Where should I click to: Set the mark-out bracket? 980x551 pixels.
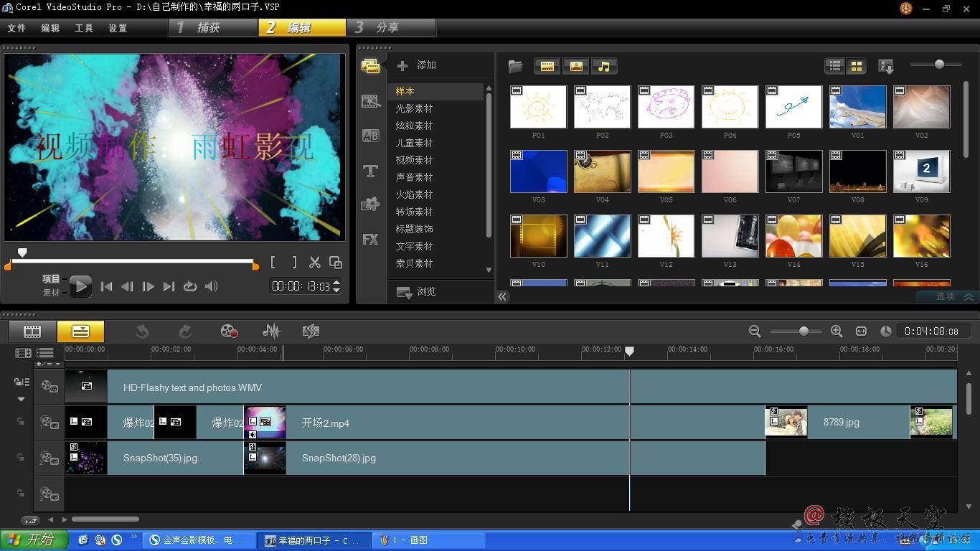(x=294, y=263)
